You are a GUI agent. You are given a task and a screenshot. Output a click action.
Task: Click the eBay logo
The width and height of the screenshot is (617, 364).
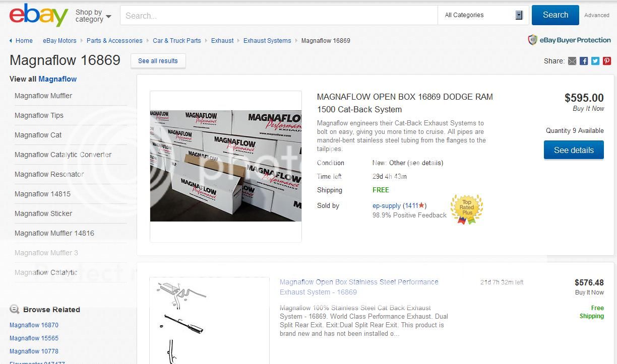pyautogui.click(x=39, y=15)
